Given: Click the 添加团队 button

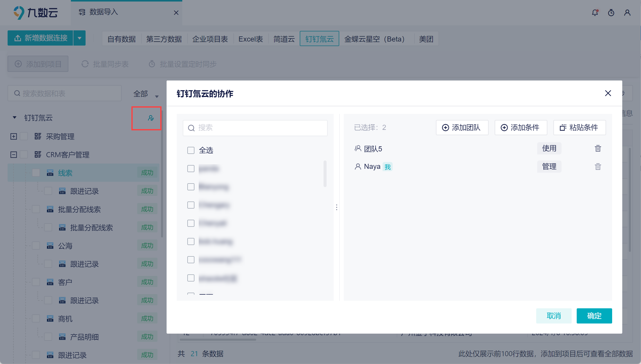Looking at the screenshot, I should tap(462, 128).
